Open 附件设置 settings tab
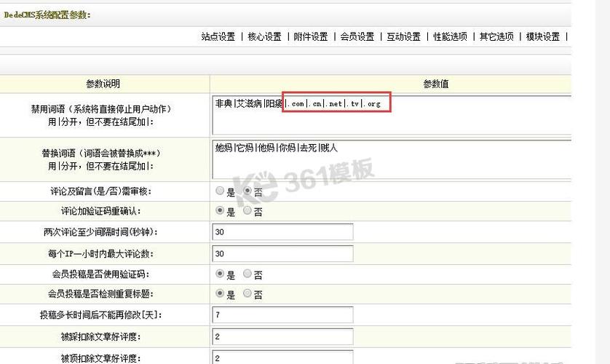 pyautogui.click(x=311, y=37)
